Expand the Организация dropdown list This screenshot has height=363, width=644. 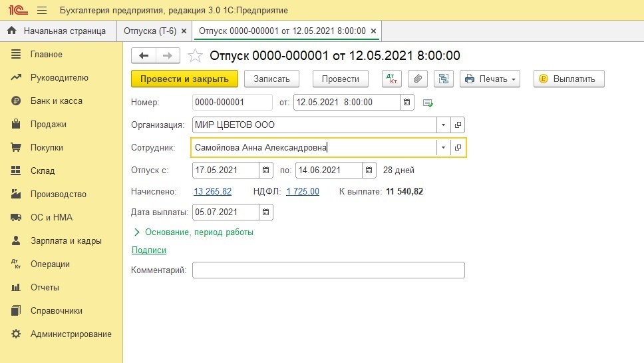443,125
